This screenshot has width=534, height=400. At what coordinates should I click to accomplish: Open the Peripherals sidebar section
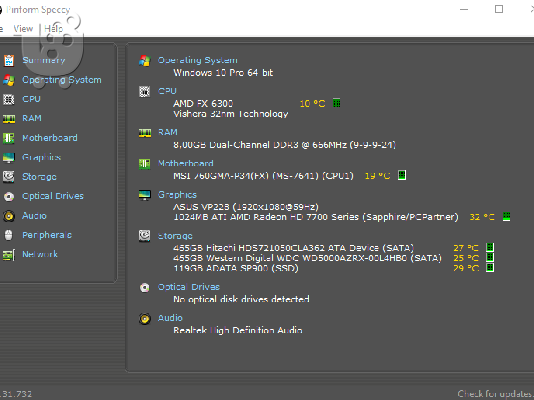click(47, 235)
